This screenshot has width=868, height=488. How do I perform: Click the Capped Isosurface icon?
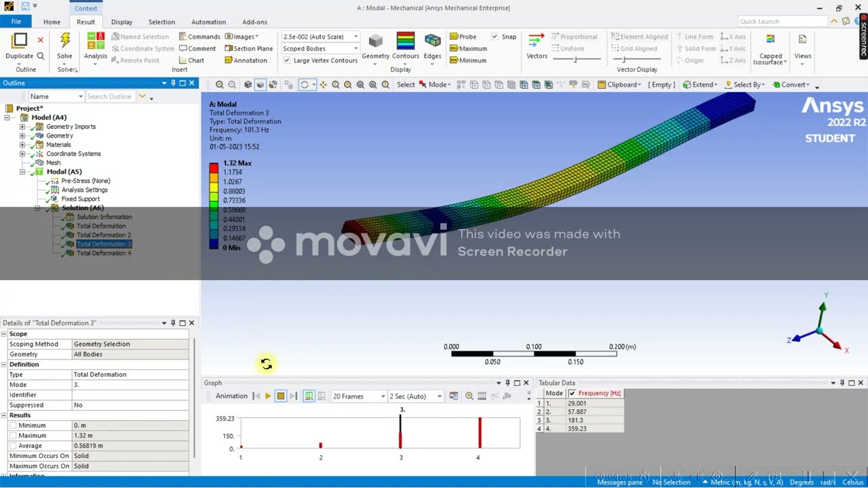pyautogui.click(x=770, y=40)
